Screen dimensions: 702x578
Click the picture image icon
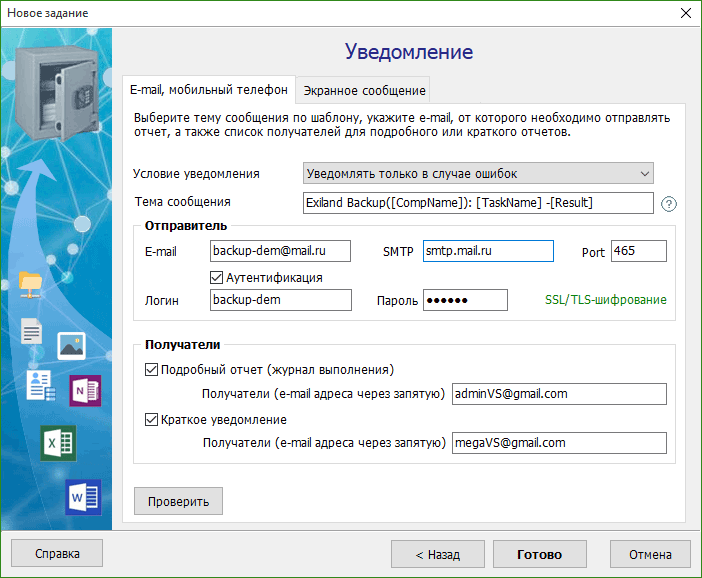71,345
